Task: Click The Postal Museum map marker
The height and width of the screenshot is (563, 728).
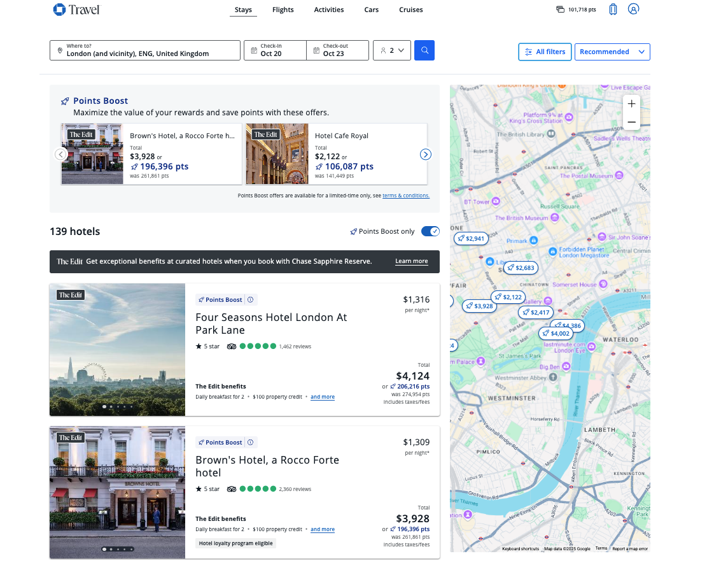Action: click(619, 175)
